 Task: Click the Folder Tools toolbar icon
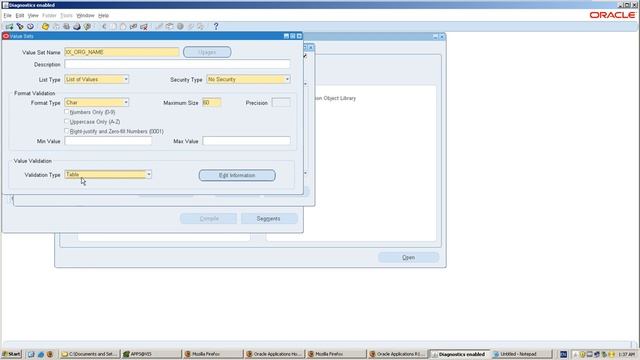pos(201,27)
